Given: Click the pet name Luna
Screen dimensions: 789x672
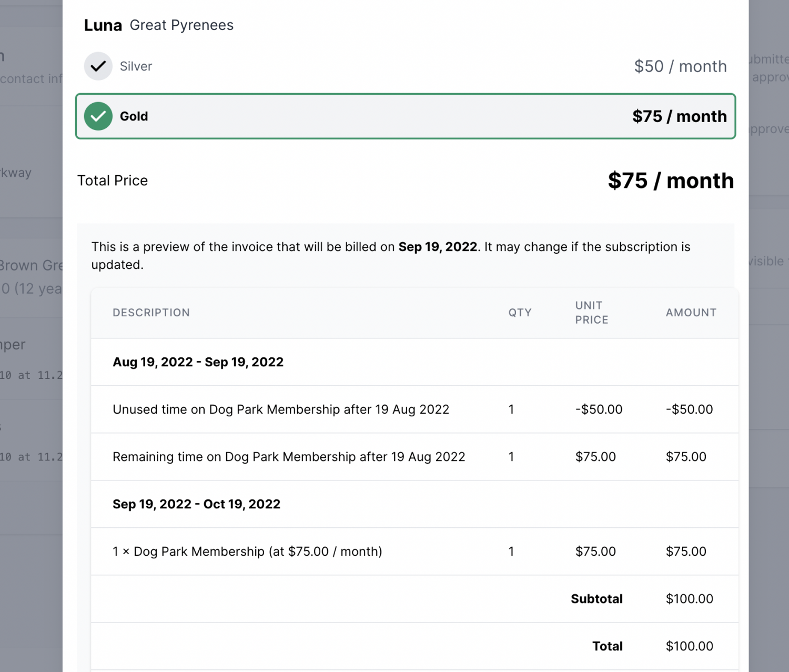Looking at the screenshot, I should click(x=103, y=25).
